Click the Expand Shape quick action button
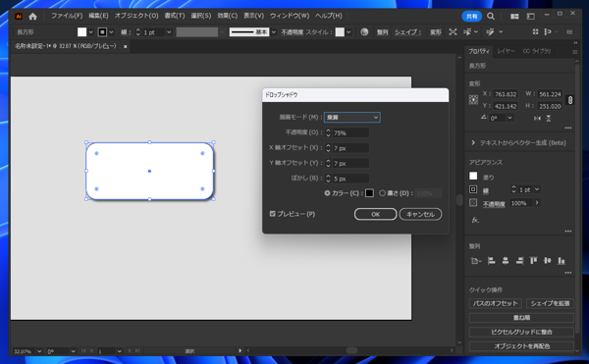589x364 pixels. point(550,303)
